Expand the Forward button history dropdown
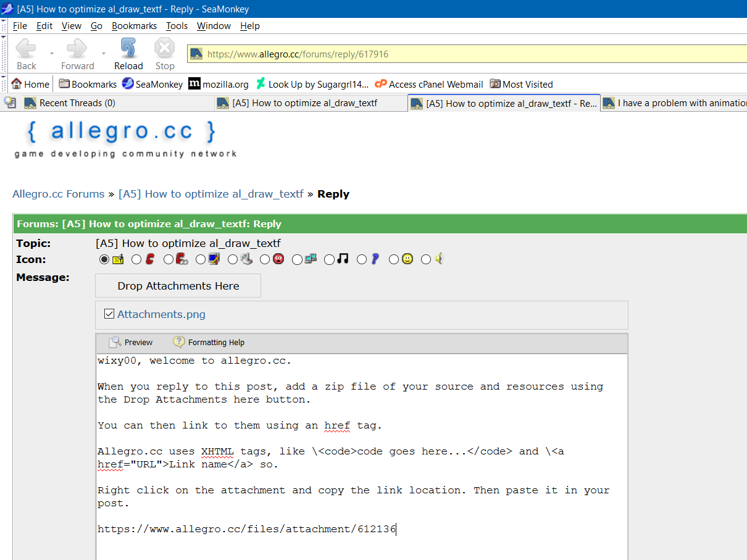The height and width of the screenshot is (560, 747). click(x=103, y=54)
